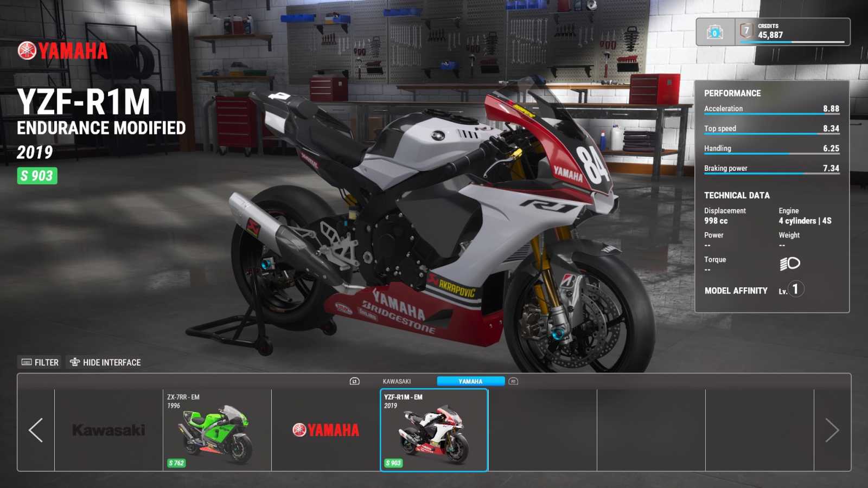Viewport: 868px width, 488px height.
Task: Click the Yamaha brand tile in carousel
Action: (x=325, y=430)
